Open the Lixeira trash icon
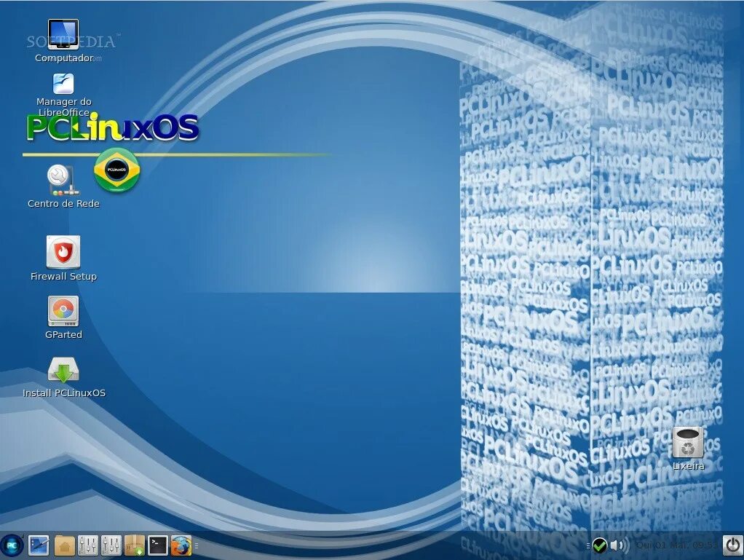The width and height of the screenshot is (744, 560). click(688, 442)
